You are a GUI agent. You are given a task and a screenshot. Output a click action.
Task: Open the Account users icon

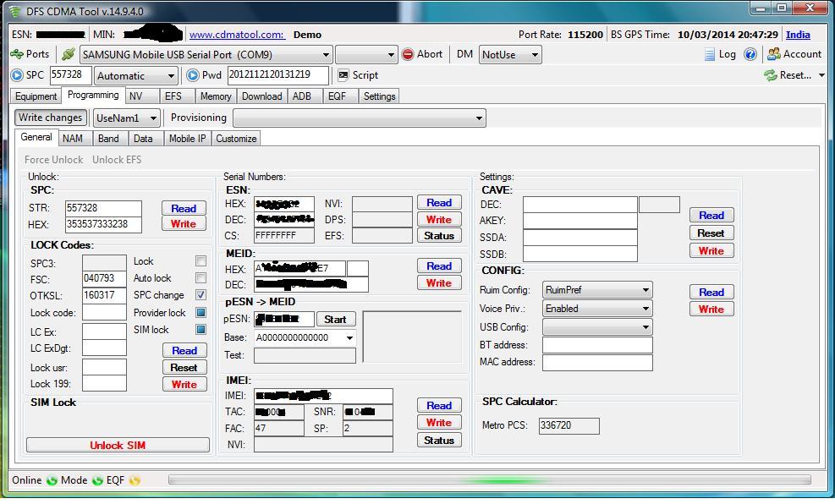[773, 54]
